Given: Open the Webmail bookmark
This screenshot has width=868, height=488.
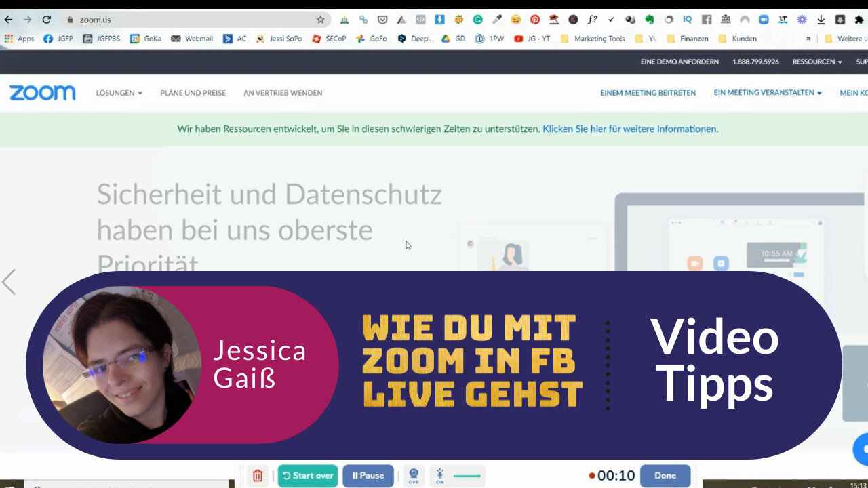Looking at the screenshot, I should pyautogui.click(x=191, y=39).
